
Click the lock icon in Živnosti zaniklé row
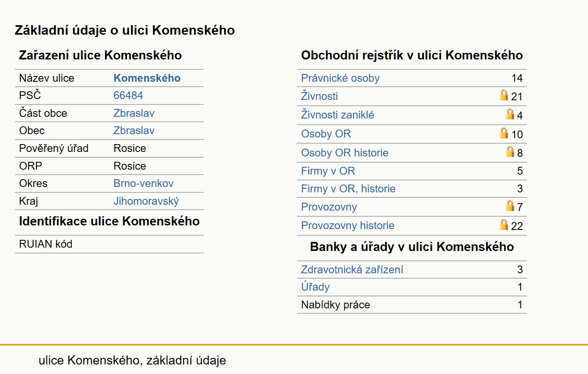click(x=510, y=114)
